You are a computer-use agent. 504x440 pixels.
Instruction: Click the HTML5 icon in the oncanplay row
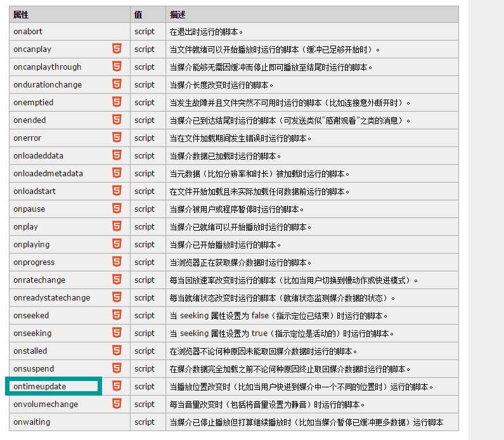(117, 49)
